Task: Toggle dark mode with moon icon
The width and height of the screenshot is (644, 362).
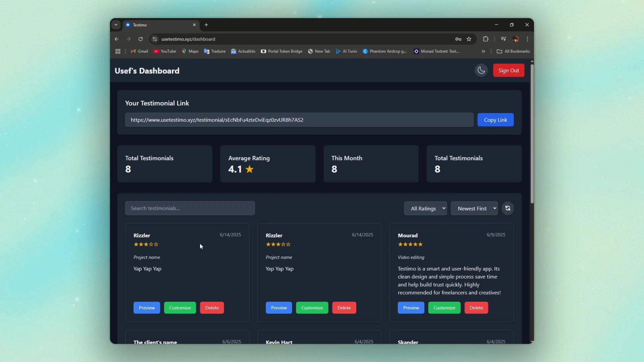Action: (x=481, y=70)
